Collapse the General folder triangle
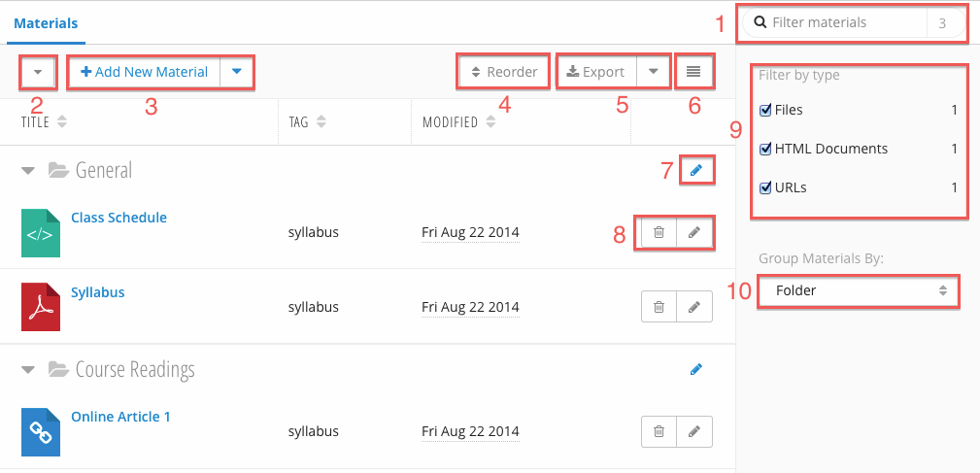Image resolution: width=980 pixels, height=473 pixels. pos(27,170)
